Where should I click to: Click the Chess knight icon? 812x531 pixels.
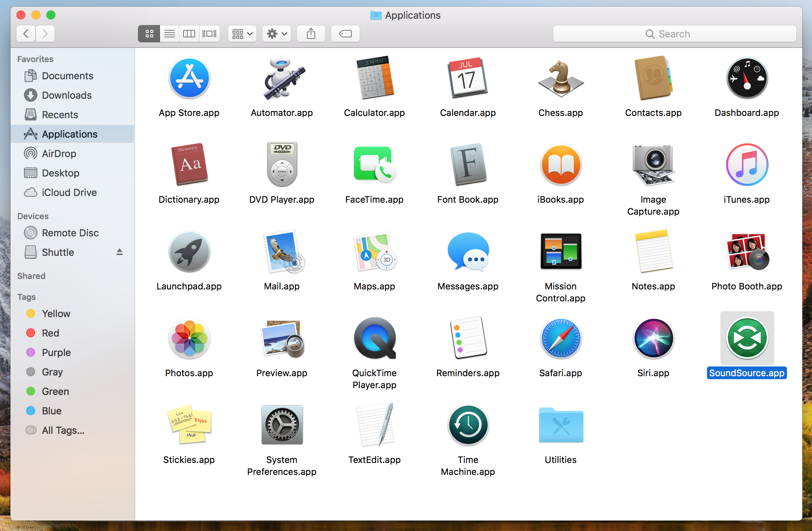[560, 78]
